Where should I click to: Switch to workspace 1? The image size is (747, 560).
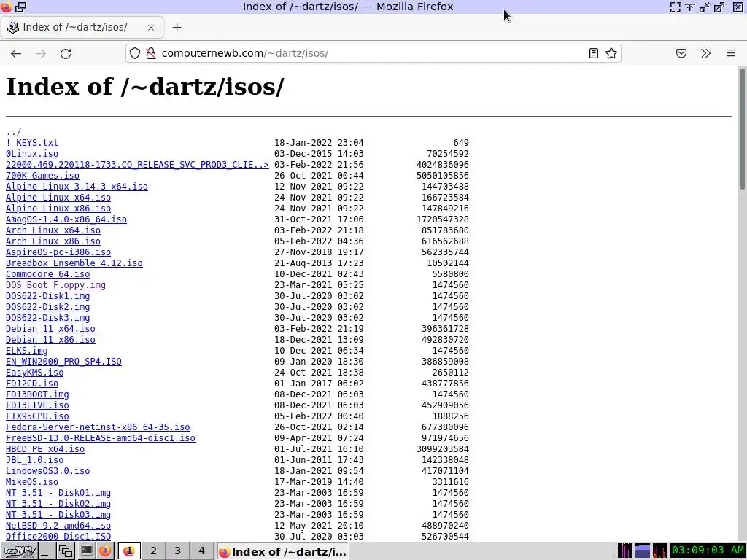(129, 551)
